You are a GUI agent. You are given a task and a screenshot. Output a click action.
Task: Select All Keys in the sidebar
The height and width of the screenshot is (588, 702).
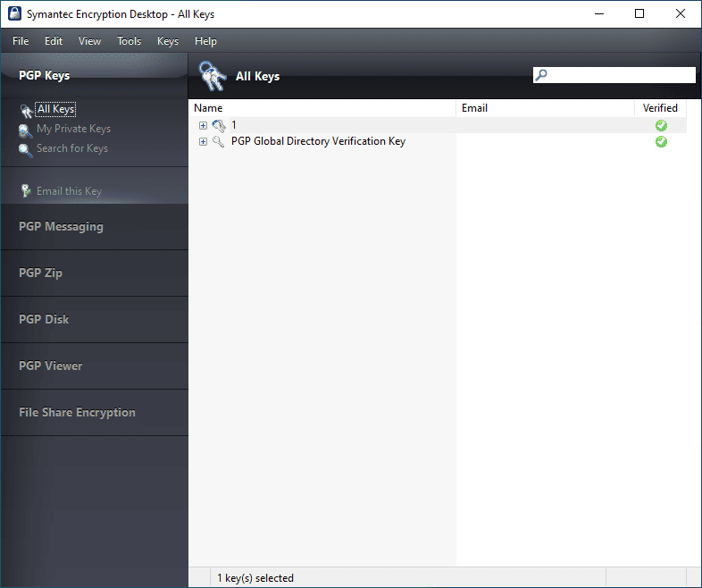point(56,109)
